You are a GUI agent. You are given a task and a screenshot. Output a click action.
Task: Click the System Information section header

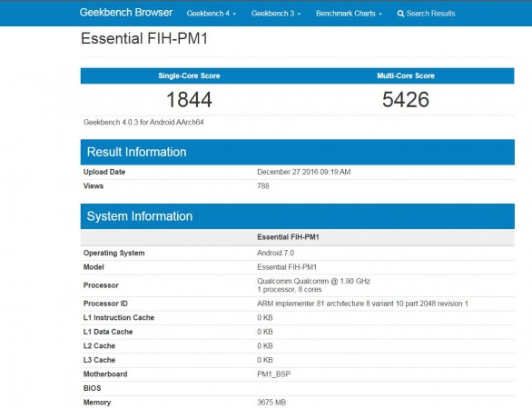[297, 216]
